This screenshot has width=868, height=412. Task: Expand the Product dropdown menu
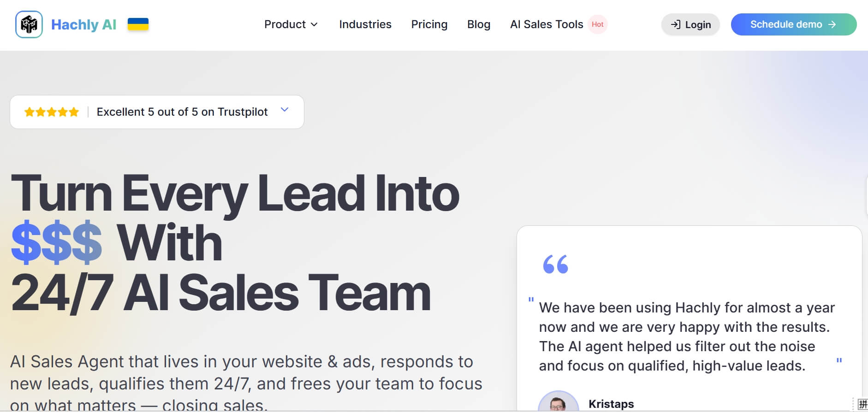(291, 24)
